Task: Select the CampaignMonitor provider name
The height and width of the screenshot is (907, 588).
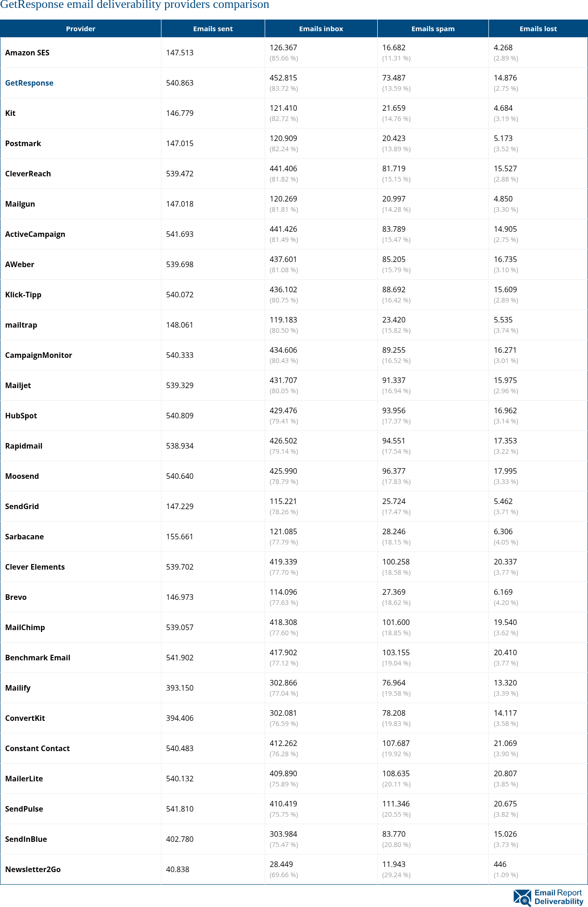Action: coord(39,355)
